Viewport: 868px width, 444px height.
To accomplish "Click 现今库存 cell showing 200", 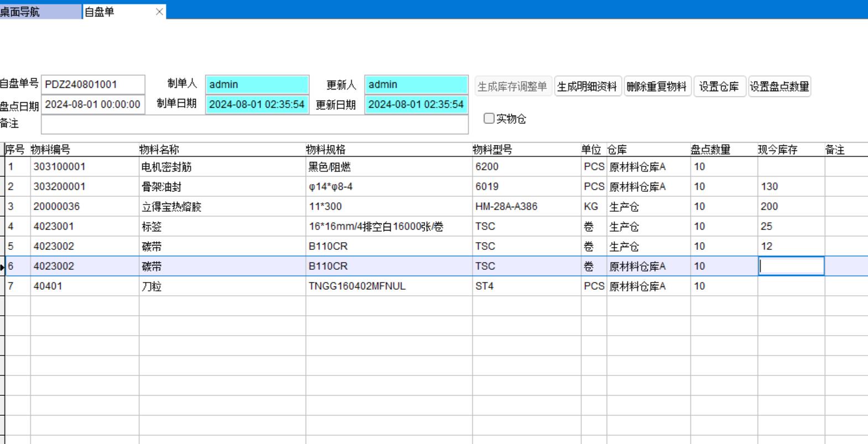I will tap(791, 207).
